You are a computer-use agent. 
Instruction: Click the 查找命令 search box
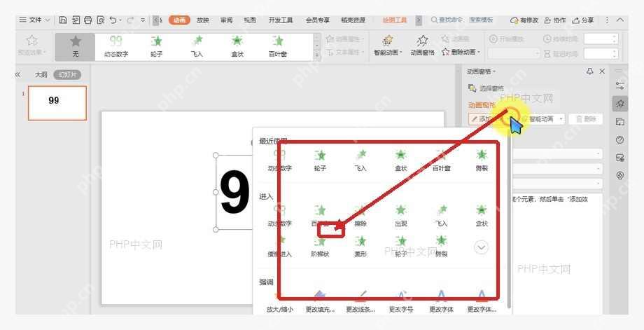pos(461,20)
